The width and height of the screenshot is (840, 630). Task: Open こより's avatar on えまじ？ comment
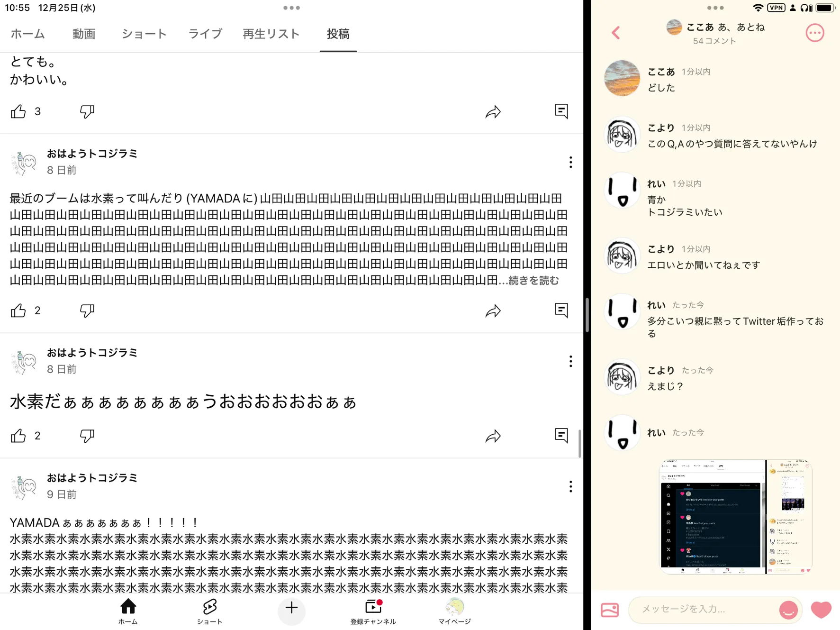pos(622,377)
